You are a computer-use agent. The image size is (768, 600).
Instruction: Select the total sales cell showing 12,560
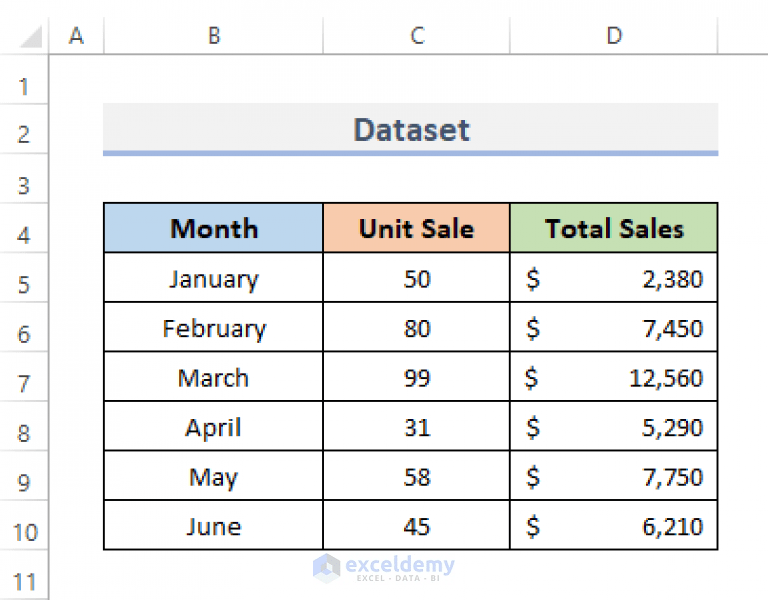click(613, 377)
